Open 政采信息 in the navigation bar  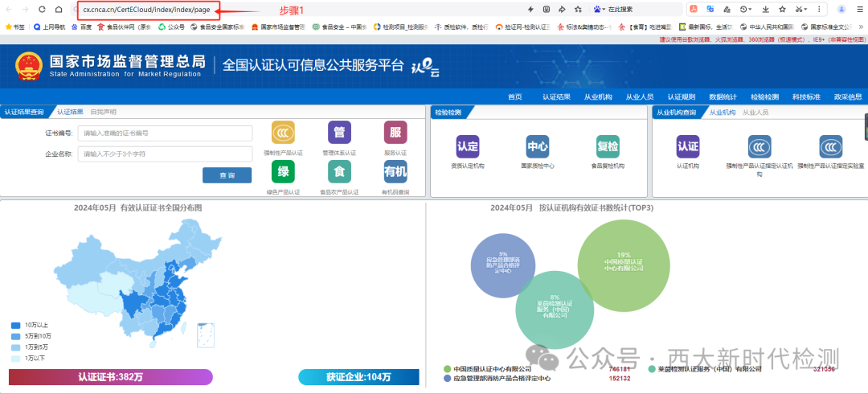pyautogui.click(x=848, y=97)
